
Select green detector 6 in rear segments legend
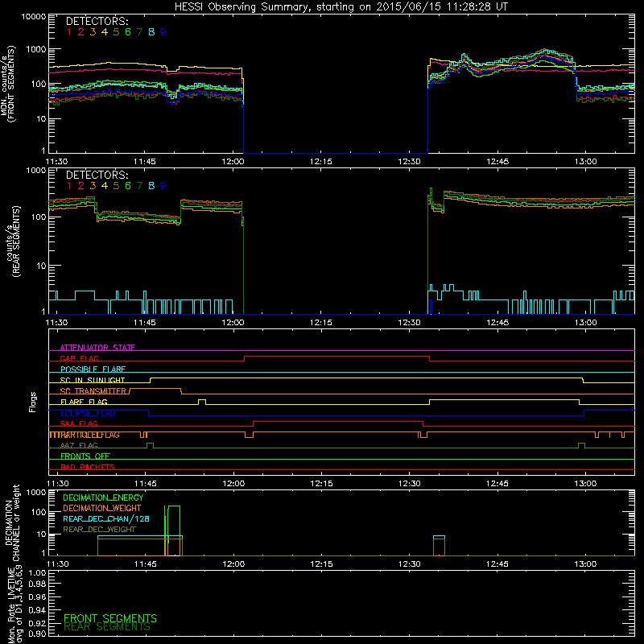128,186
